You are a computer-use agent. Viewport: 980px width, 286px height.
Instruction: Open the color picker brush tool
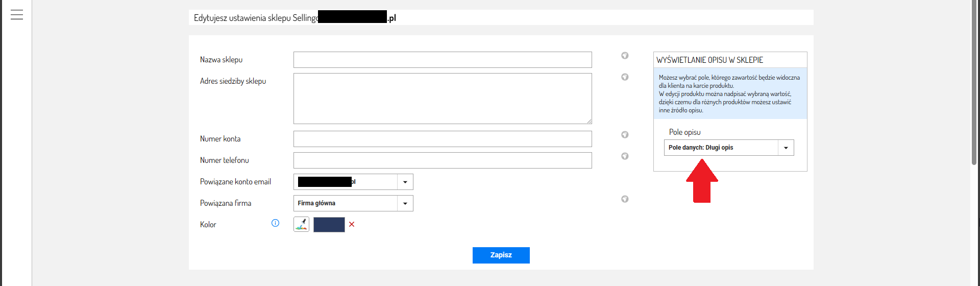tap(302, 225)
